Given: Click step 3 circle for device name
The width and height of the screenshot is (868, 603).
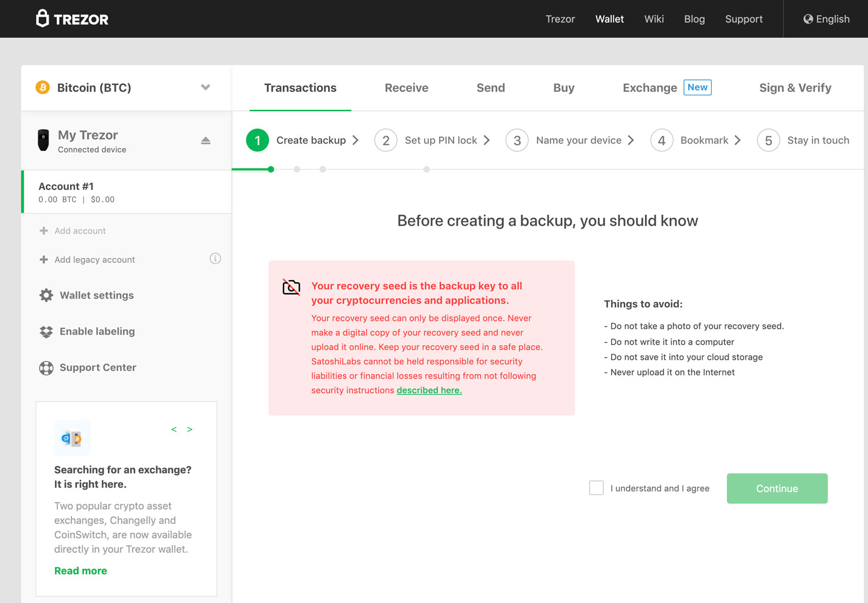Looking at the screenshot, I should click(517, 141).
